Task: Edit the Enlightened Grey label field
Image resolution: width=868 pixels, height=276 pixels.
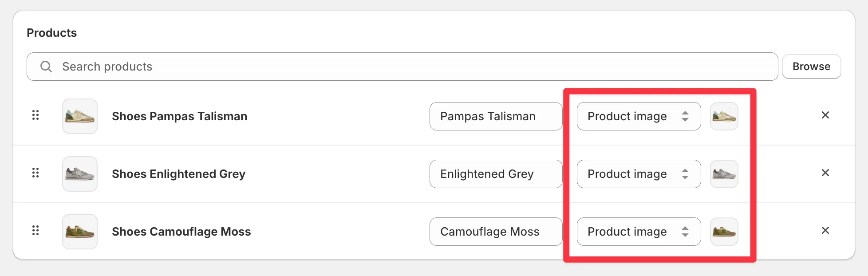Action: tap(496, 174)
